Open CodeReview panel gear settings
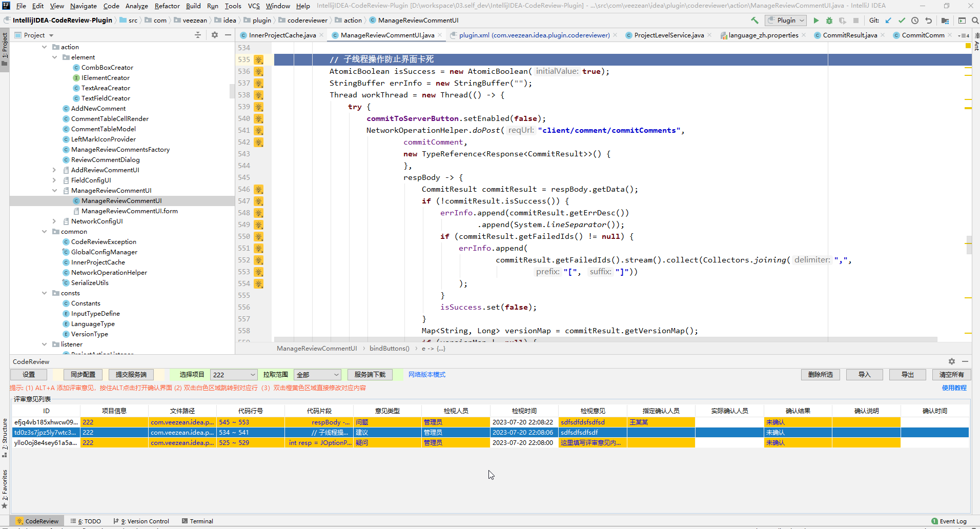The width and height of the screenshot is (980, 529). 951,361
